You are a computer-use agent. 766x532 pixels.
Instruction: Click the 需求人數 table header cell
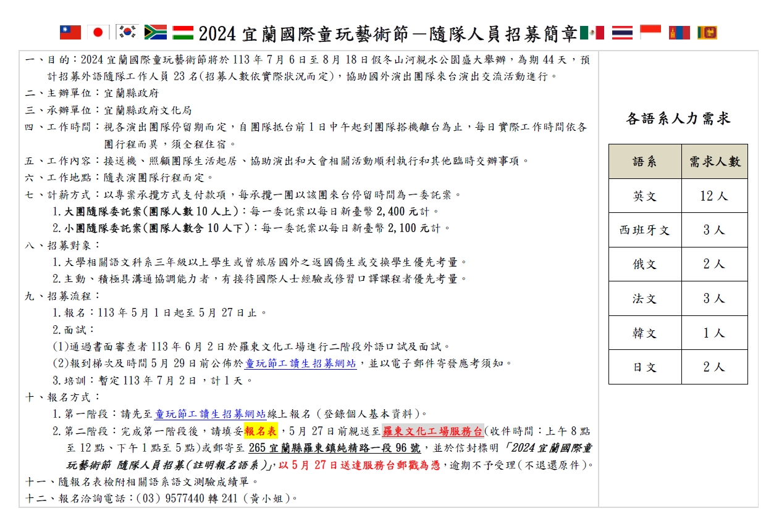click(x=715, y=162)
